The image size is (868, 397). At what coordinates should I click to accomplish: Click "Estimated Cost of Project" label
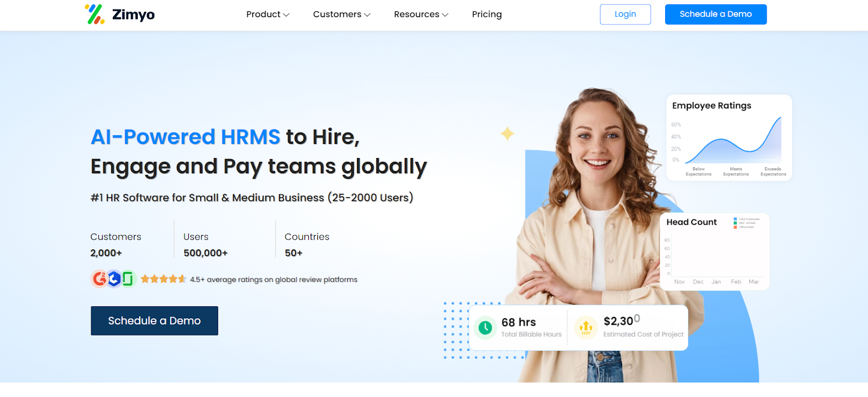pos(643,335)
